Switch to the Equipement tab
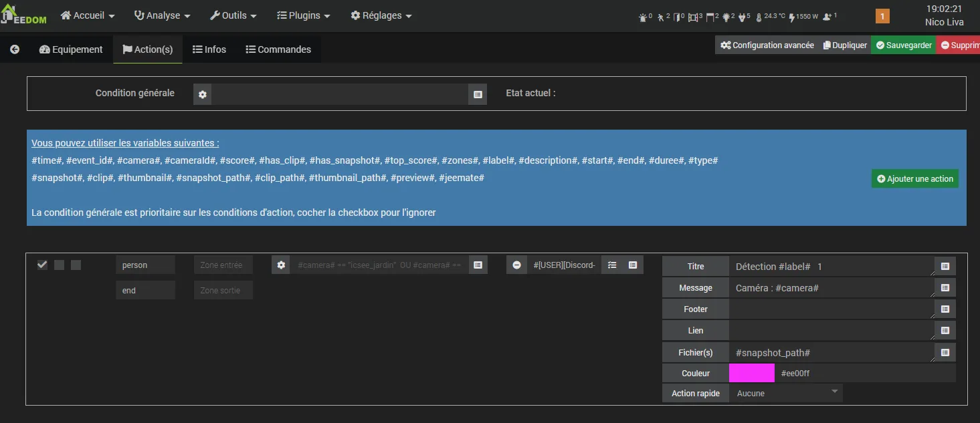Viewport: 980px width, 423px height. coord(71,49)
